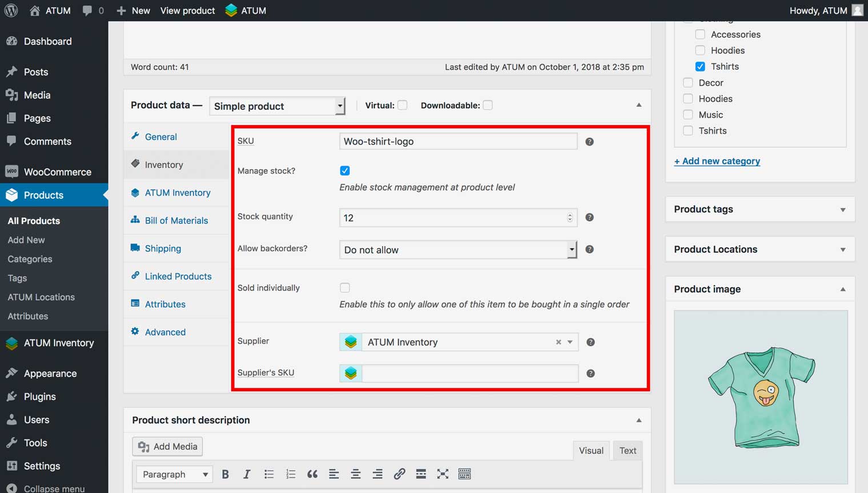Click into the Supplier's SKU input field
Viewport: 868px width, 493px height.
[469, 374]
